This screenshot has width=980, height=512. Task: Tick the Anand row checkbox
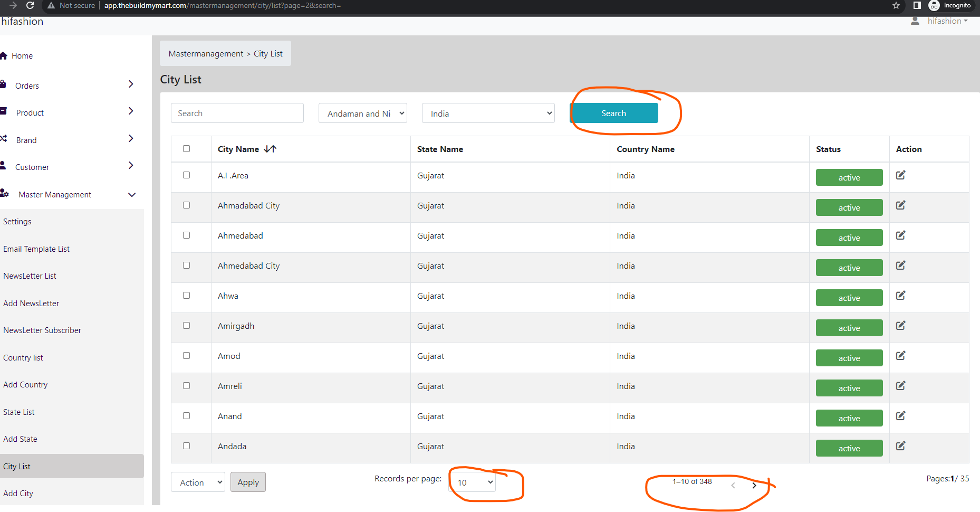click(x=186, y=415)
